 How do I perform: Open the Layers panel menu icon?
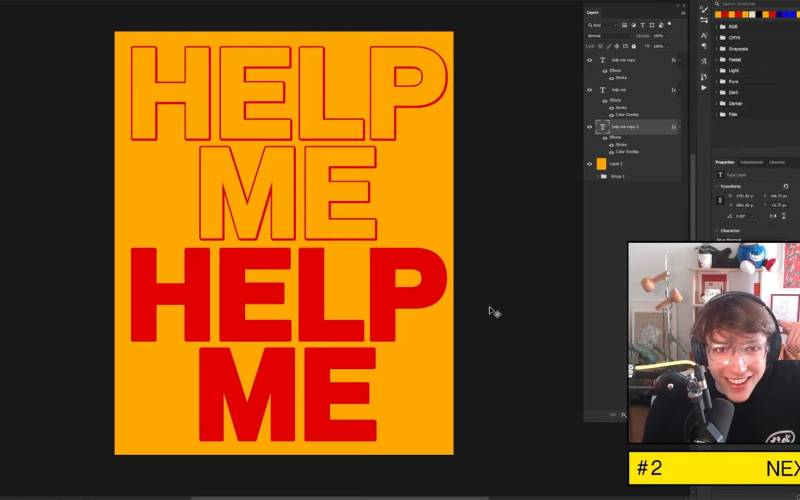point(683,12)
